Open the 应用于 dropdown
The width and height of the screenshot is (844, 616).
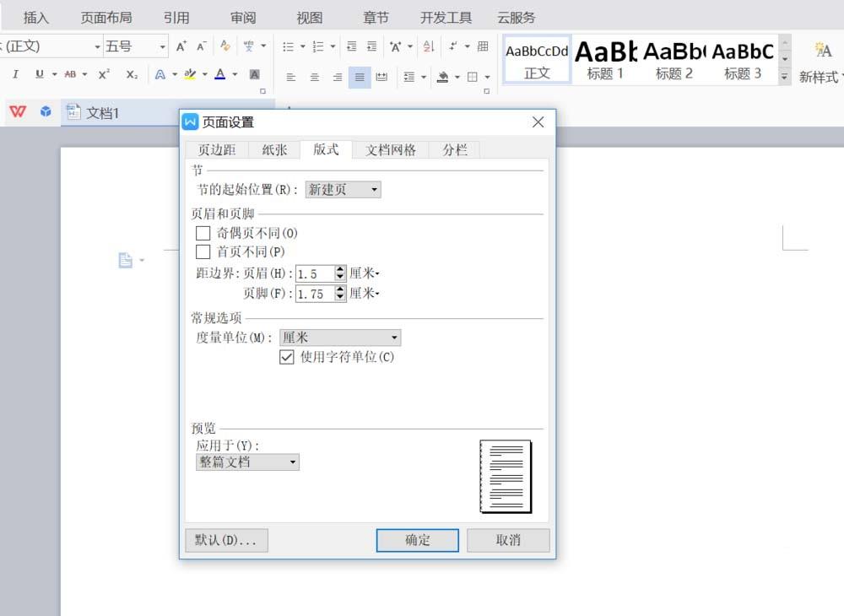291,462
